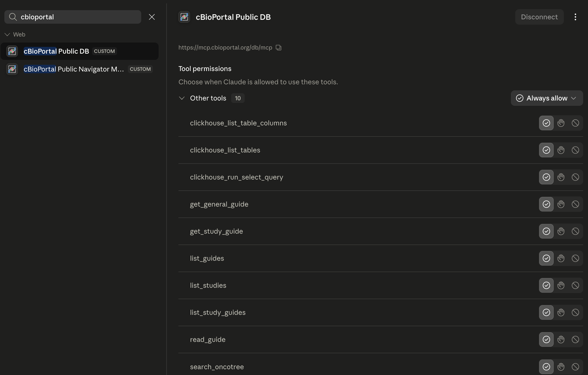Click into the cbioportal search field
This screenshot has height=375, width=588.
(x=73, y=17)
